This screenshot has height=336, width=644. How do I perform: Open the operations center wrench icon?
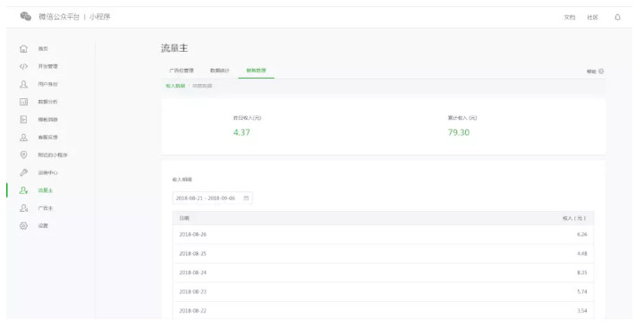[24, 172]
